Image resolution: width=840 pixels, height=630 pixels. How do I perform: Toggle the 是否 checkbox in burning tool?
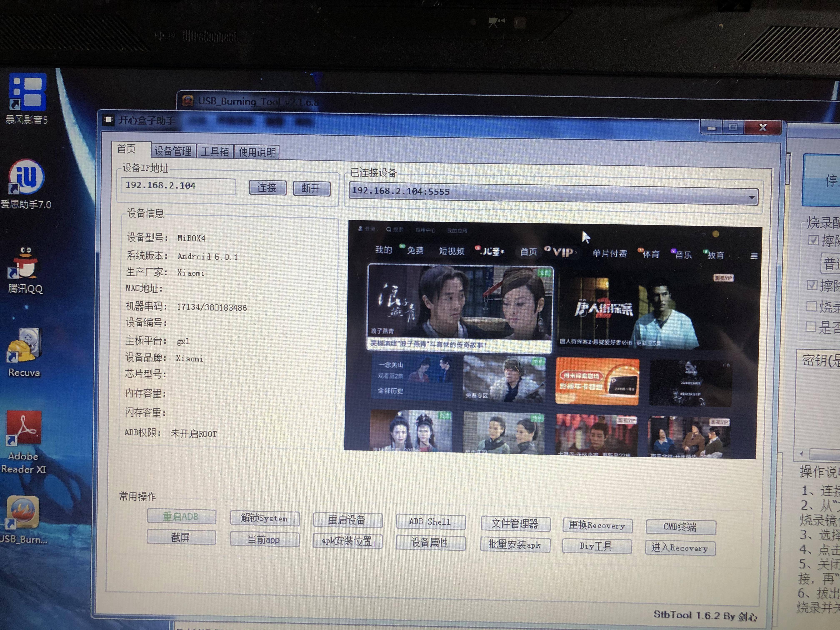pos(810,327)
